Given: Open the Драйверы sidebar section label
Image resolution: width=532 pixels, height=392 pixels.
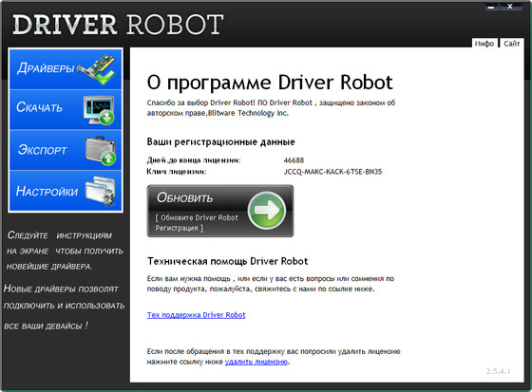Looking at the screenshot, I should point(46,68).
